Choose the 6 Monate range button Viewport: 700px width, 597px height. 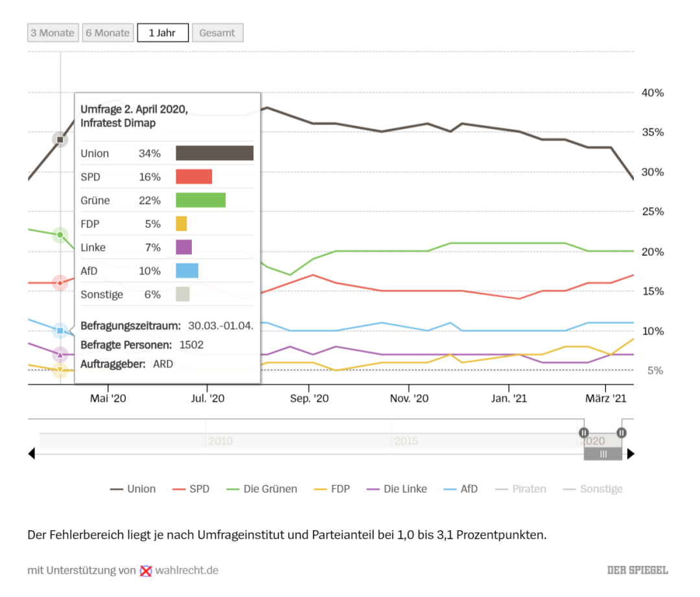(x=108, y=32)
